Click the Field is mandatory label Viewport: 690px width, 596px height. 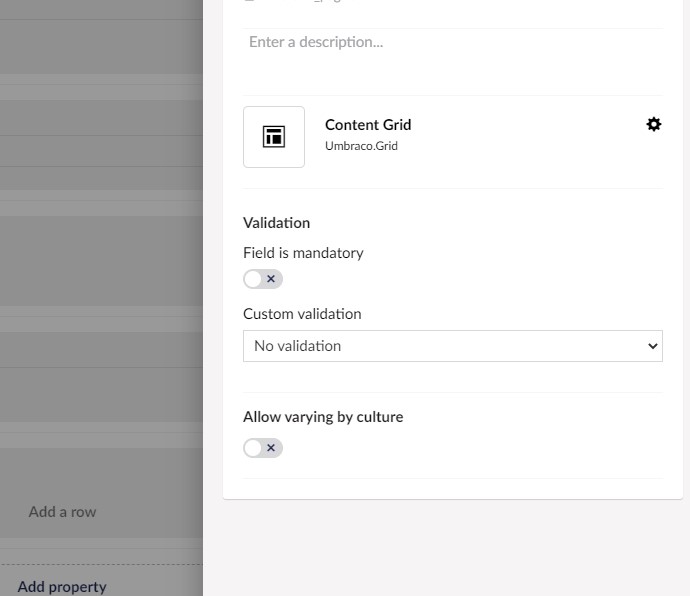point(303,253)
